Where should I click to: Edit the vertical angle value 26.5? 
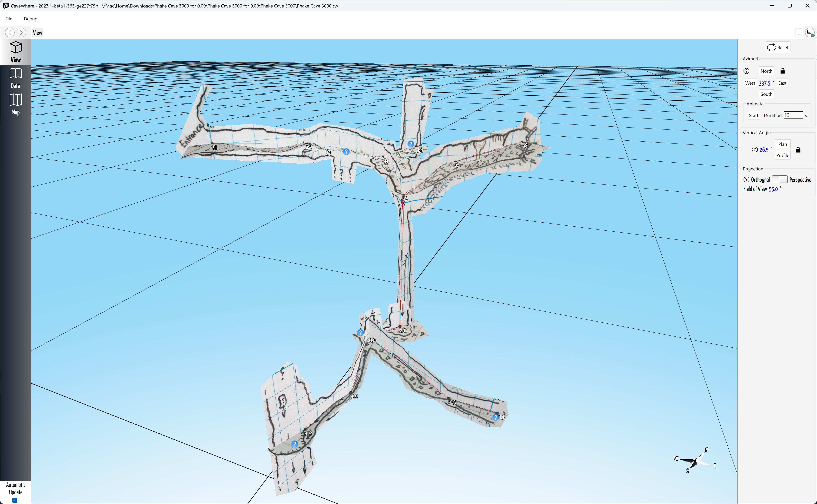pyautogui.click(x=764, y=150)
